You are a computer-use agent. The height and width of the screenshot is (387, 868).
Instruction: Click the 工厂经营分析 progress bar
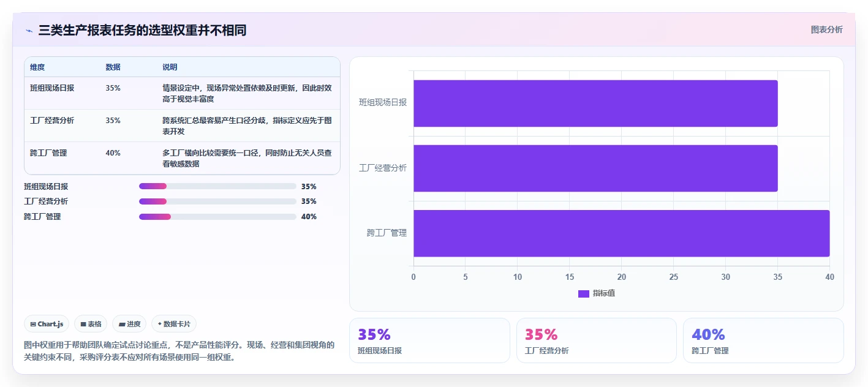[217, 201]
